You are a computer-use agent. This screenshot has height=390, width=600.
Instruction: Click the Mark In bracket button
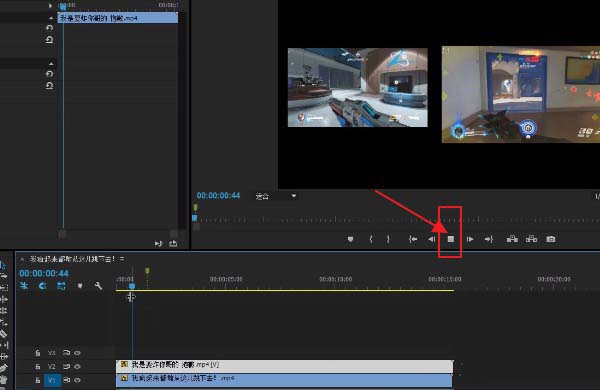[x=371, y=239]
